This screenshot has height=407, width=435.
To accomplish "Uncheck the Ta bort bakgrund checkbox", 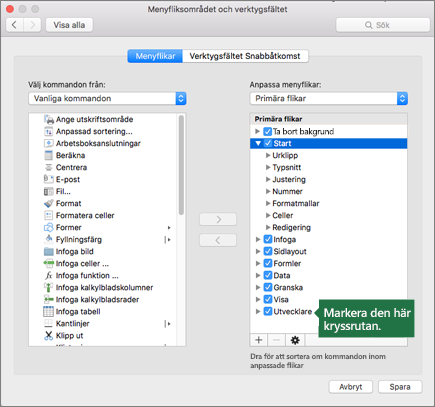I will tap(268, 131).
